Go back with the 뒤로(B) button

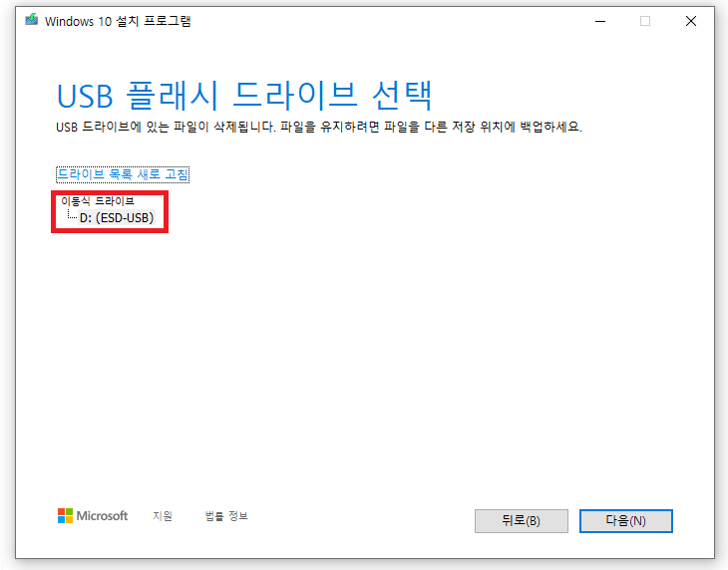pyautogui.click(x=521, y=521)
